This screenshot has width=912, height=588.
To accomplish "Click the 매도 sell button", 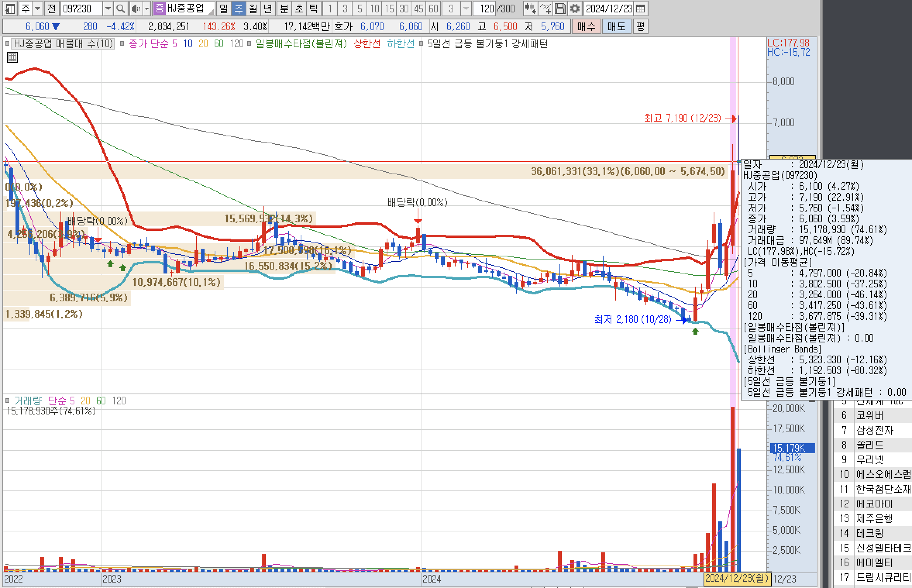I will click(x=616, y=27).
